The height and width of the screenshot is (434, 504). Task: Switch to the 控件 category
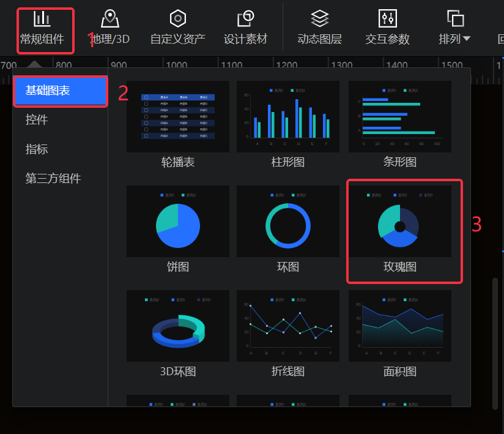37,120
